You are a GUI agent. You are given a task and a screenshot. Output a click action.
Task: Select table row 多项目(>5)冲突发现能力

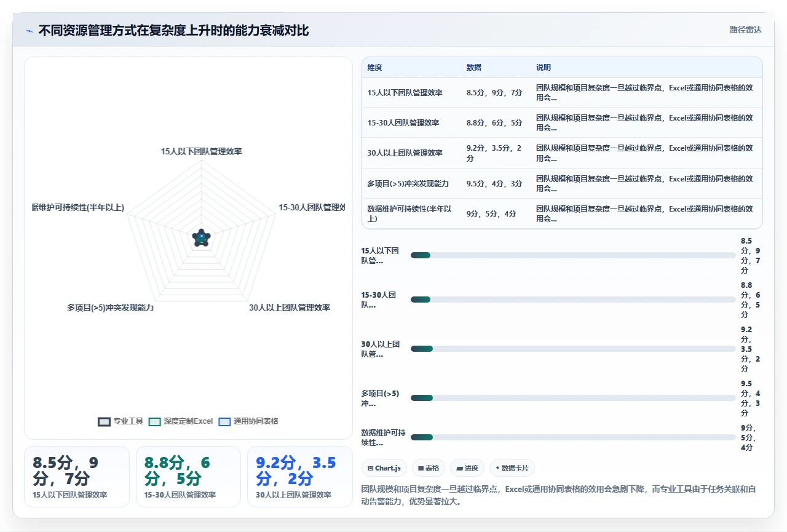coord(562,183)
